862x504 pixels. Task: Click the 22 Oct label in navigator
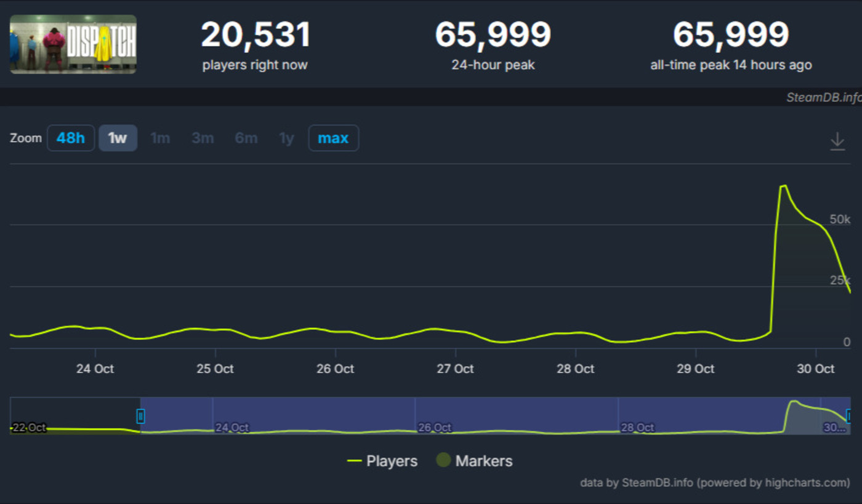click(28, 428)
